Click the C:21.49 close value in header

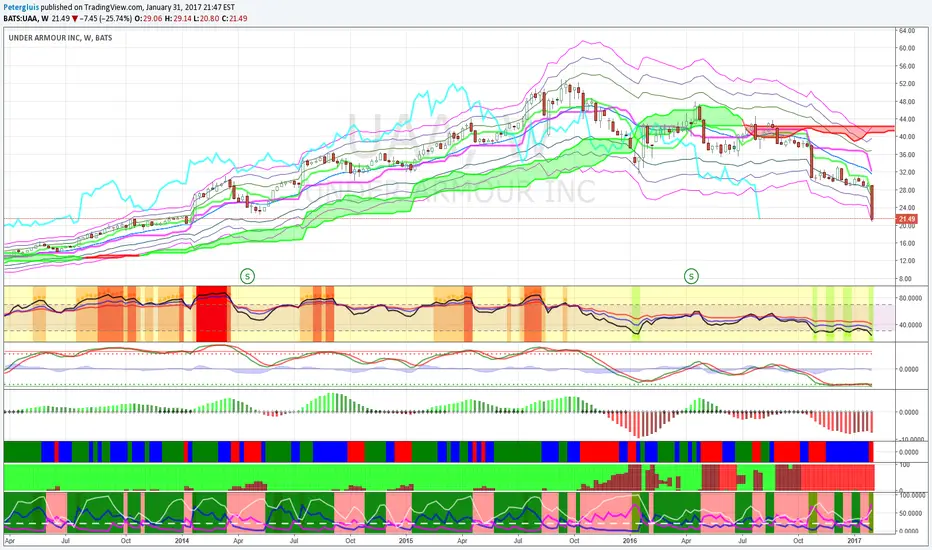[234, 18]
